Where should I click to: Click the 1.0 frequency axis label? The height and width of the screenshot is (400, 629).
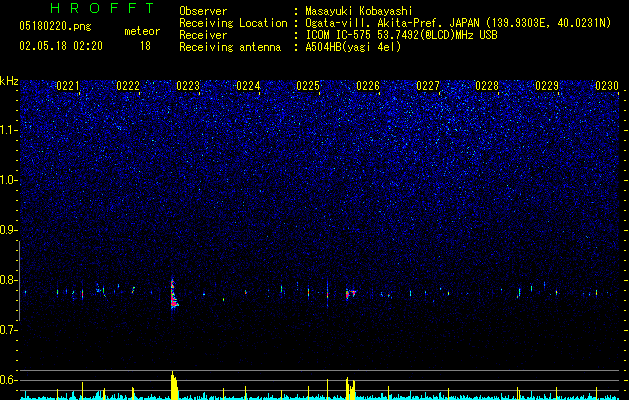point(9,180)
